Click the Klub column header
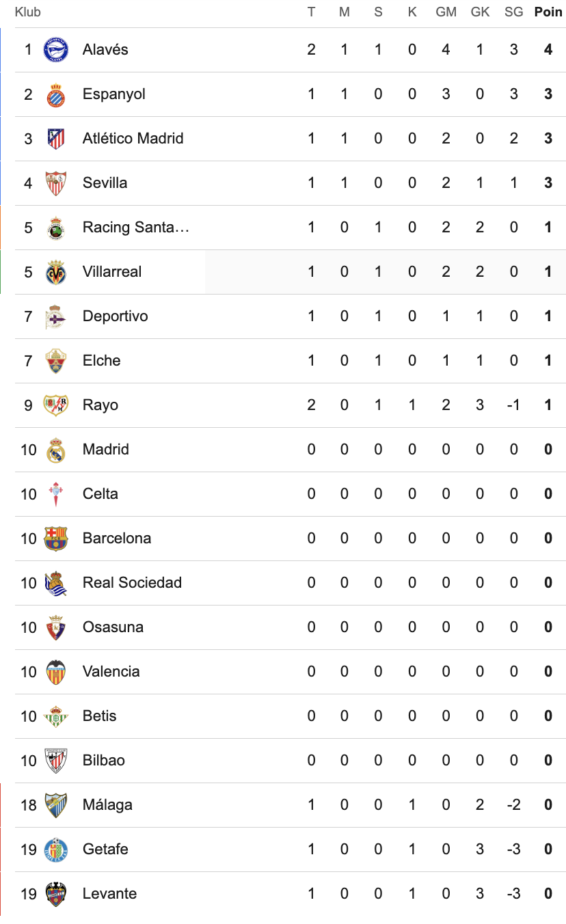 (x=28, y=12)
